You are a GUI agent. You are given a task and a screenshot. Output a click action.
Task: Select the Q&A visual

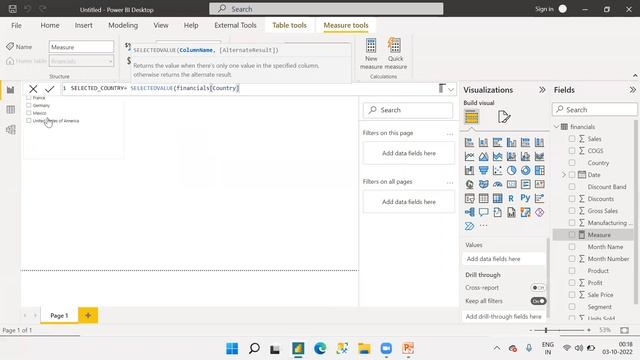tap(483, 212)
